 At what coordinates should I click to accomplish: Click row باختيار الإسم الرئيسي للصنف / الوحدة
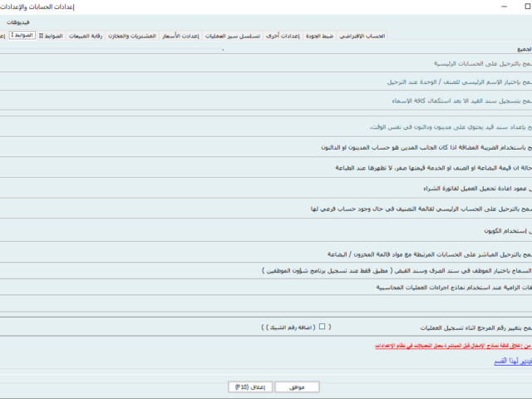[266, 81]
